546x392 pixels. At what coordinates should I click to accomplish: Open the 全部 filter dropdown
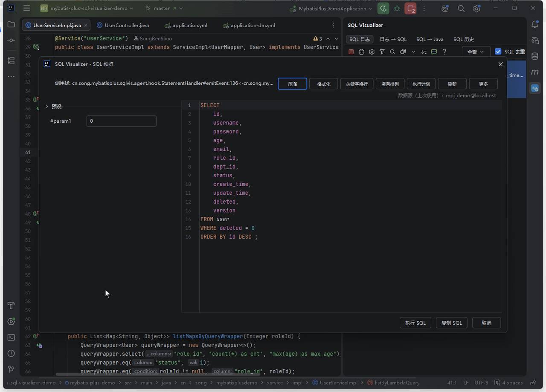pyautogui.click(x=476, y=52)
